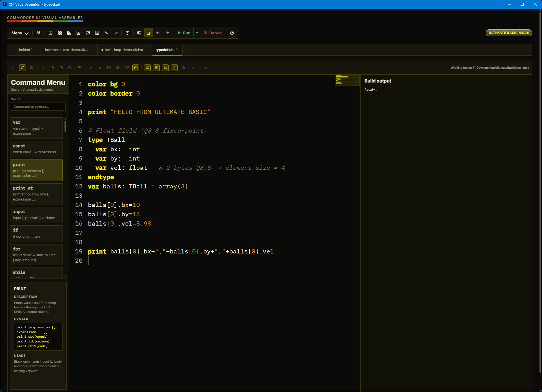The image size is (542, 392).
Task: Click the 'Ready.' build output text
Action: [370, 90]
